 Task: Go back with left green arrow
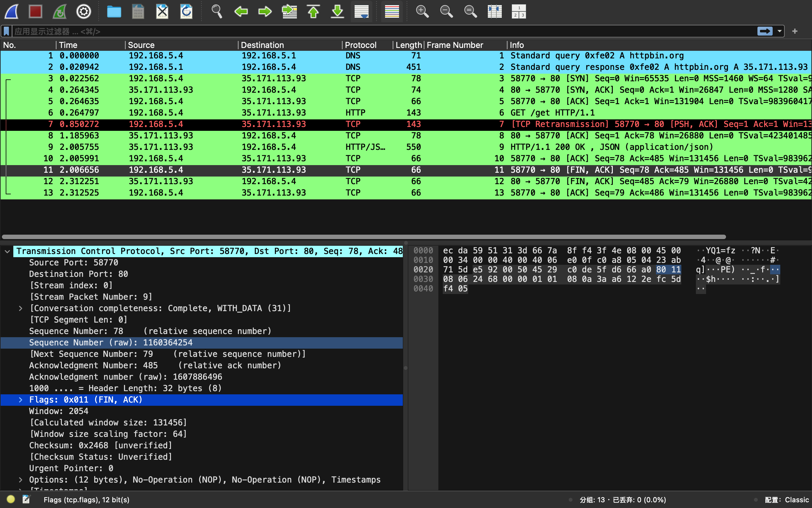240,11
